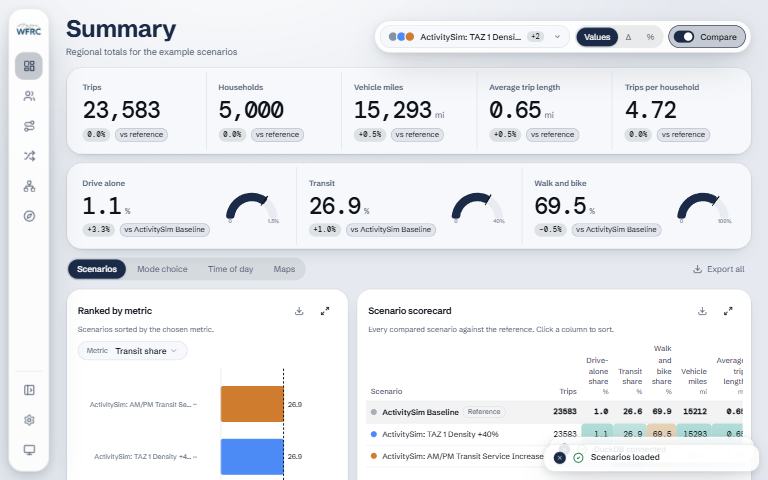Click the Reference badge on Baseline row
This screenshot has height=480, width=768.
pyautogui.click(x=484, y=412)
